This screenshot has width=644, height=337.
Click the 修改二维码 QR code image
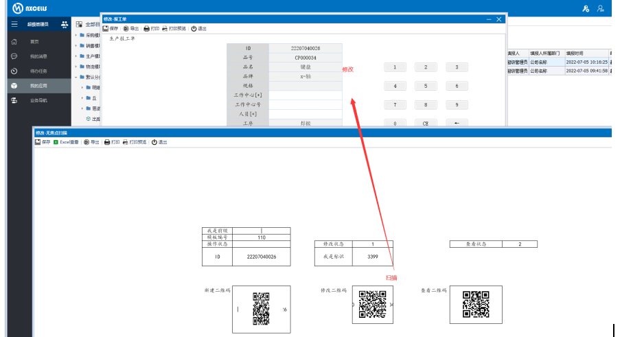pyautogui.click(x=373, y=304)
